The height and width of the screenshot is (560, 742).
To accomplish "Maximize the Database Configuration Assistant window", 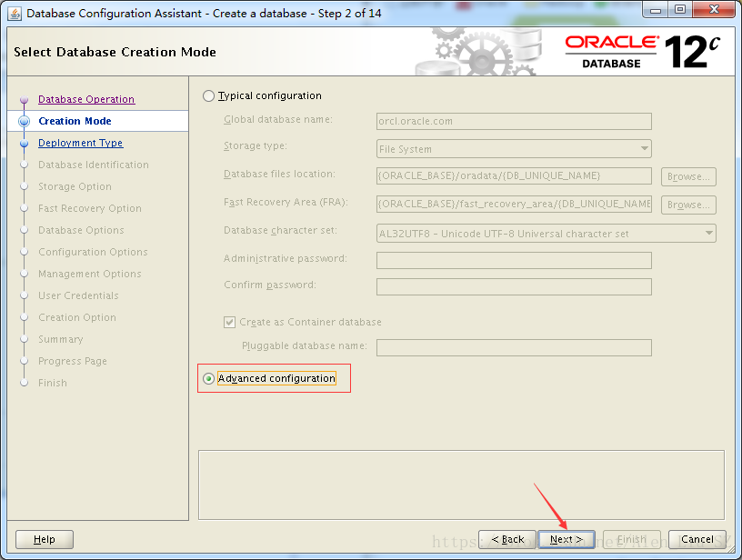I will pyautogui.click(x=680, y=10).
